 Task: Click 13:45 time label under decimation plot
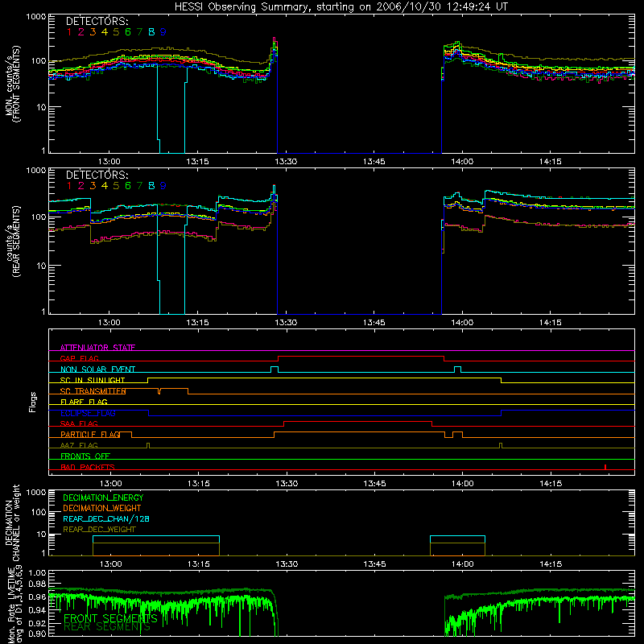(375, 564)
